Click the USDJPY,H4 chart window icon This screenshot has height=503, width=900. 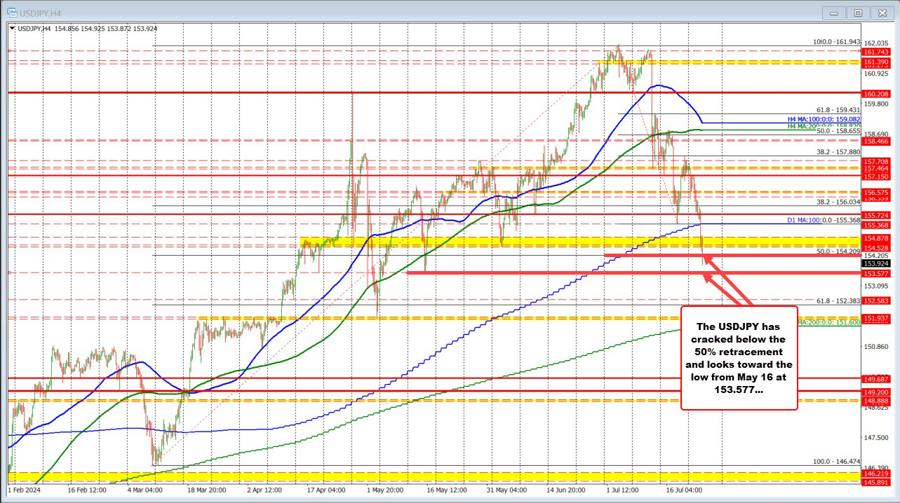(x=11, y=12)
